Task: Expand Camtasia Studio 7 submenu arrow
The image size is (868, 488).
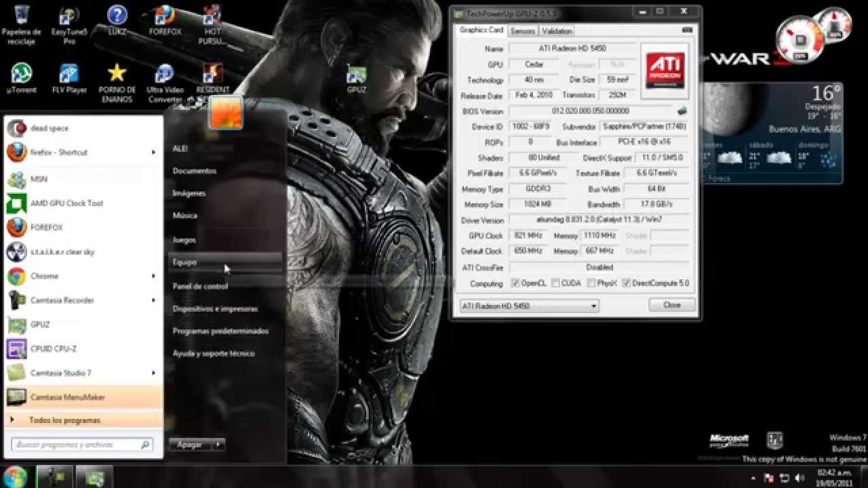Action: (153, 373)
